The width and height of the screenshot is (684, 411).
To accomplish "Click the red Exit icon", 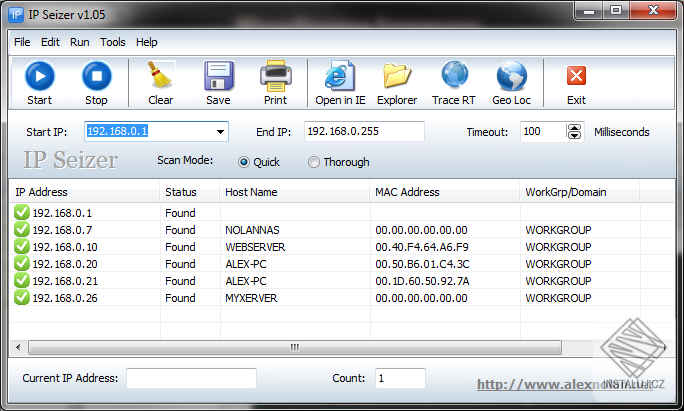I will coord(576,75).
